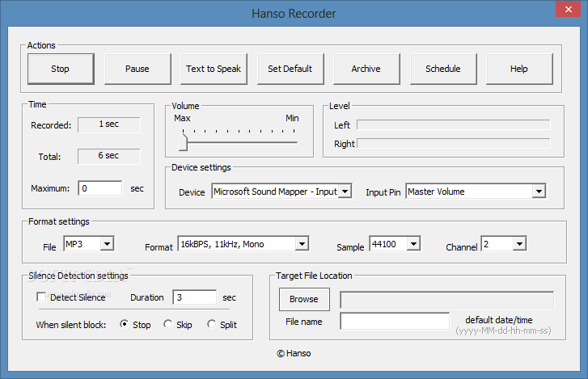Click the Left level meter bar
This screenshot has width=588, height=379.
pos(454,124)
